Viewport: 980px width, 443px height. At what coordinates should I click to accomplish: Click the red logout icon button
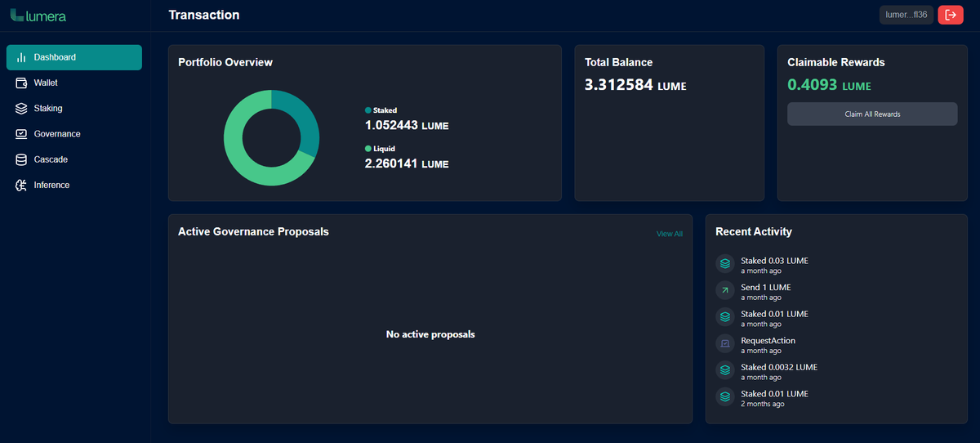[x=951, y=15]
